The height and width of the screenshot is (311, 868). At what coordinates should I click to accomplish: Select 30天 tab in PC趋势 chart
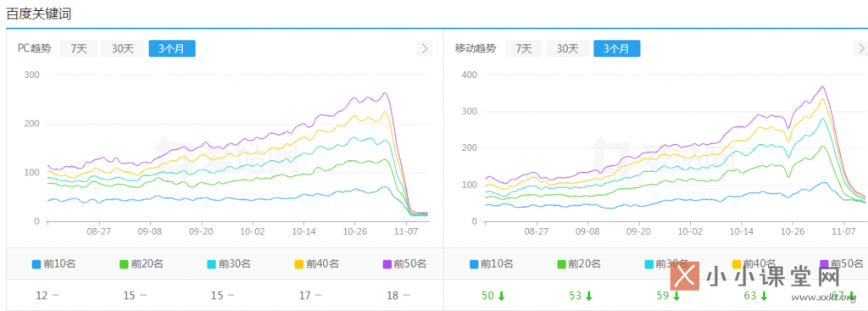[123, 48]
